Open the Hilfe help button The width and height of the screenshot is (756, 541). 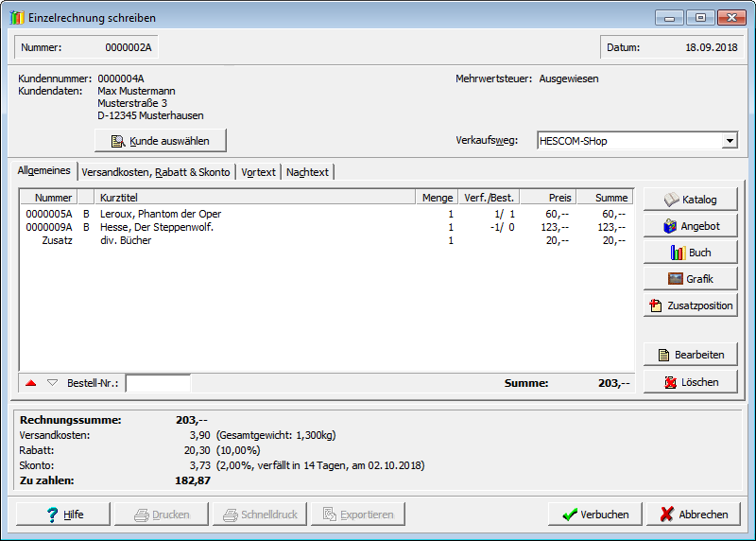coord(63,515)
